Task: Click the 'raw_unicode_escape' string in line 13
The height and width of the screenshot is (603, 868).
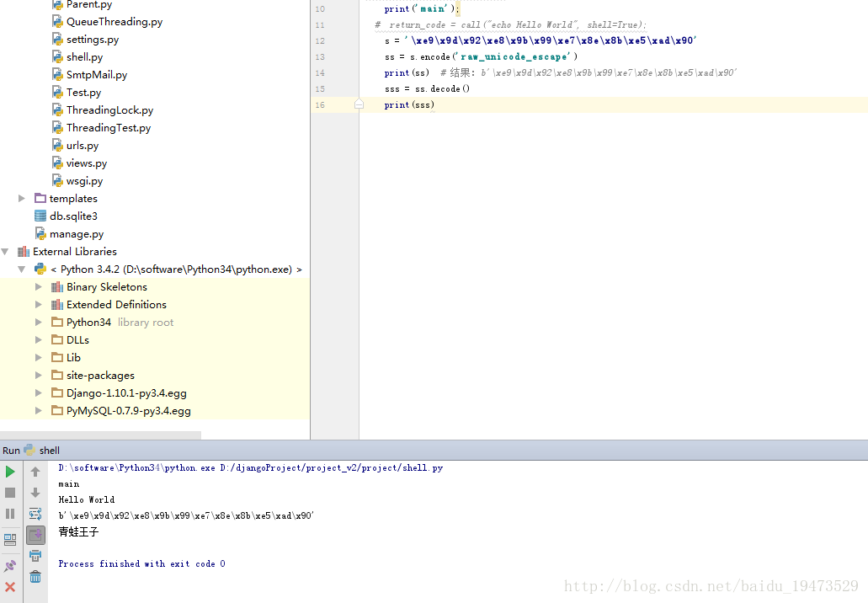Action: pyautogui.click(x=514, y=56)
